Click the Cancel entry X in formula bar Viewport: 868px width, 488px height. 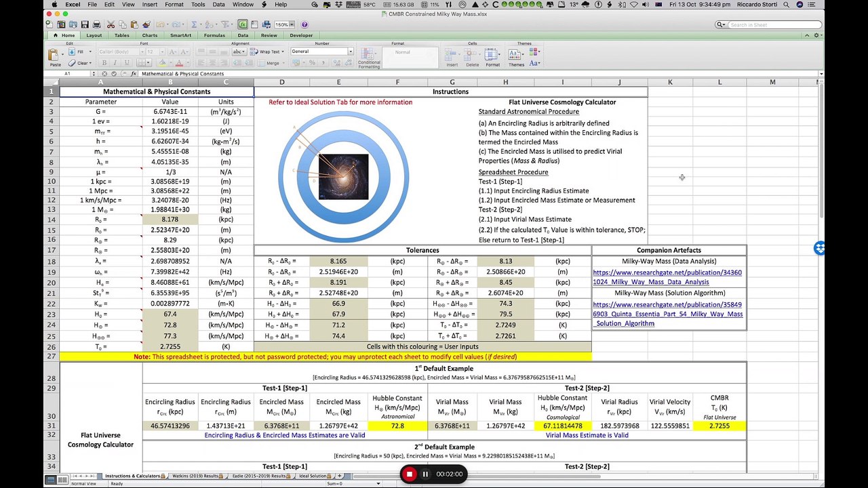(x=104, y=73)
